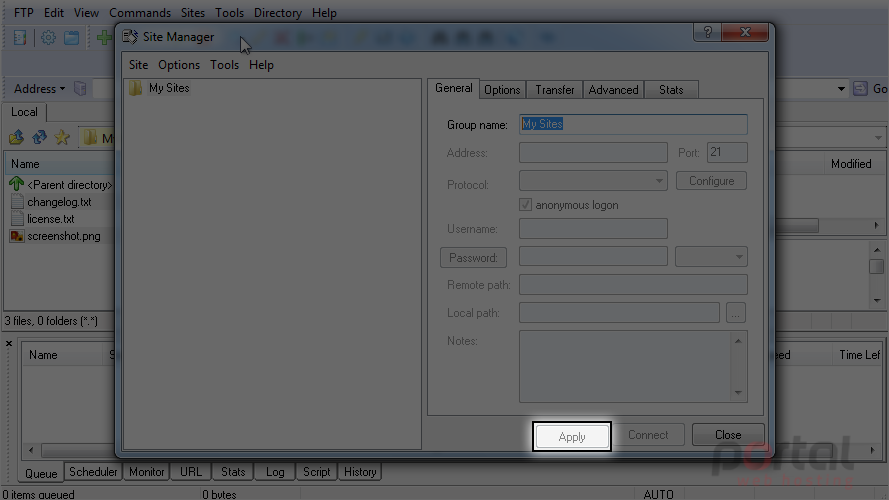889x500 pixels.
Task: Select the changelog.txt file row
Action: (59, 202)
